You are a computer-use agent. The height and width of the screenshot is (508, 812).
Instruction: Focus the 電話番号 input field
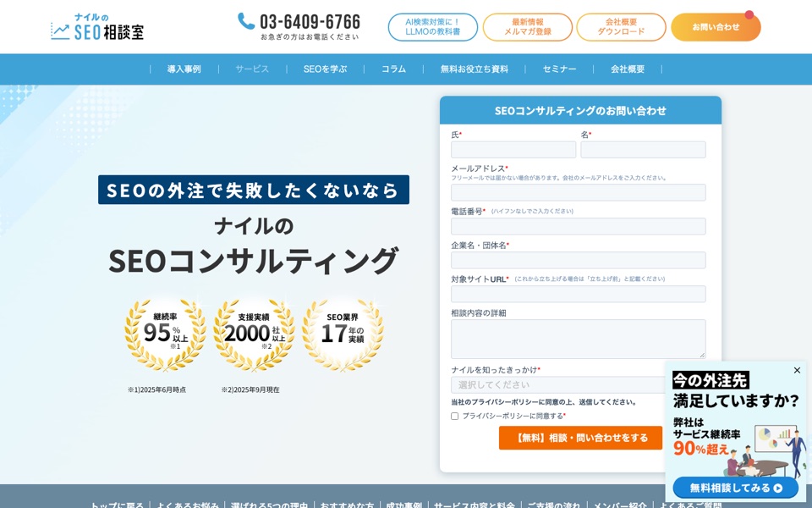coord(579,227)
